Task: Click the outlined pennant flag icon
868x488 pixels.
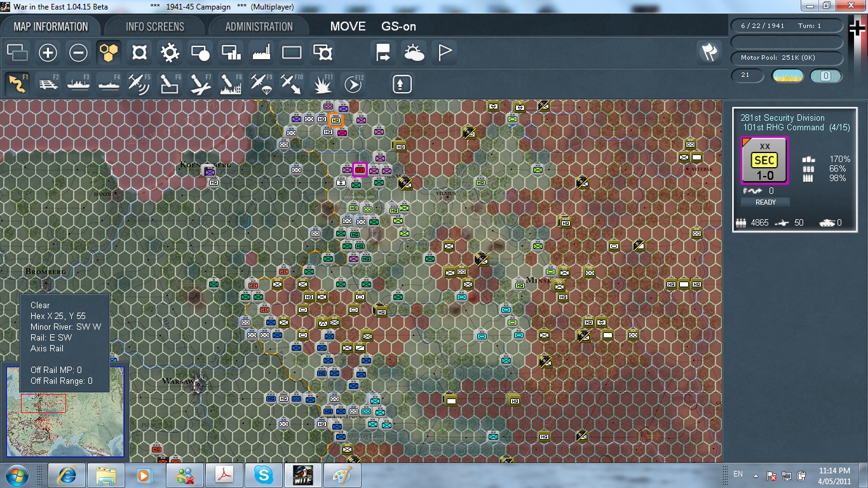Action: click(x=444, y=52)
